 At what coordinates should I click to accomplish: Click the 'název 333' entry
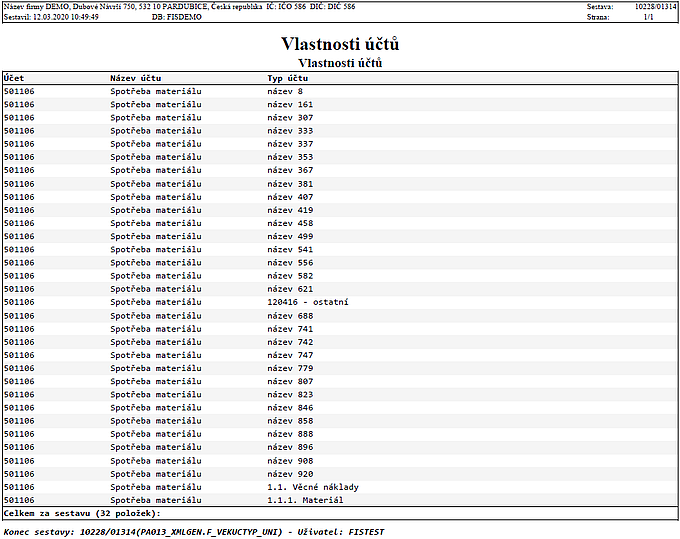pyautogui.click(x=290, y=131)
